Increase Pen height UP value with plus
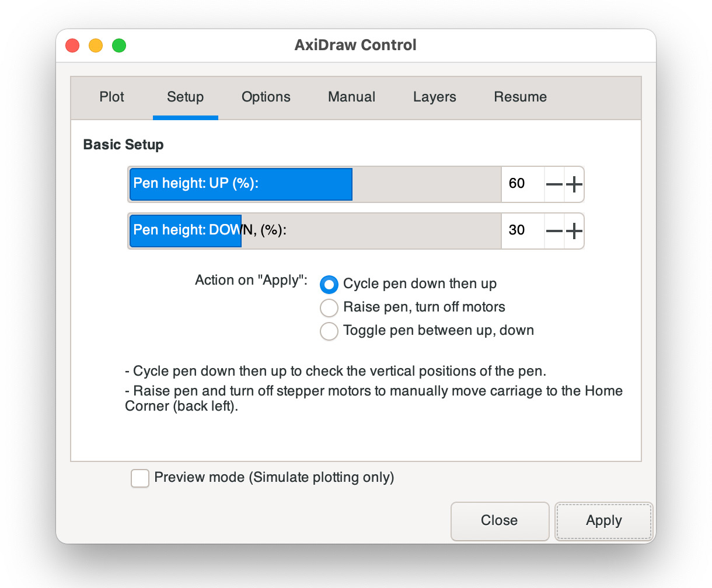The height and width of the screenshot is (588, 712). click(x=574, y=184)
